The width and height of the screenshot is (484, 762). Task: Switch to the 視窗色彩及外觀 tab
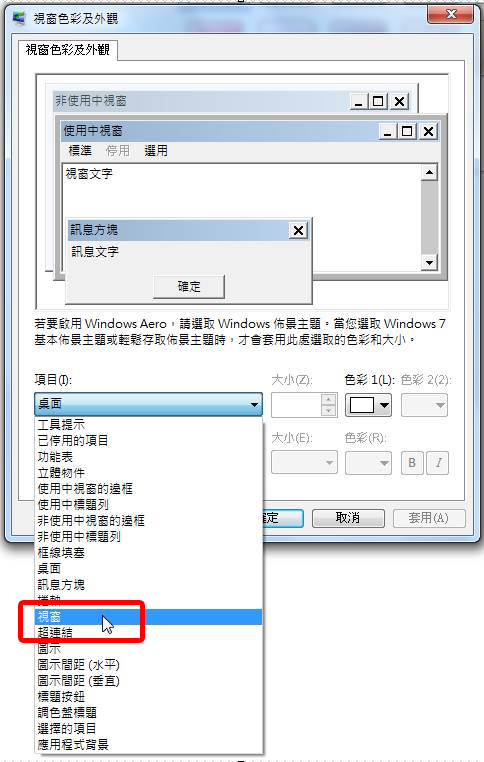tap(68, 50)
